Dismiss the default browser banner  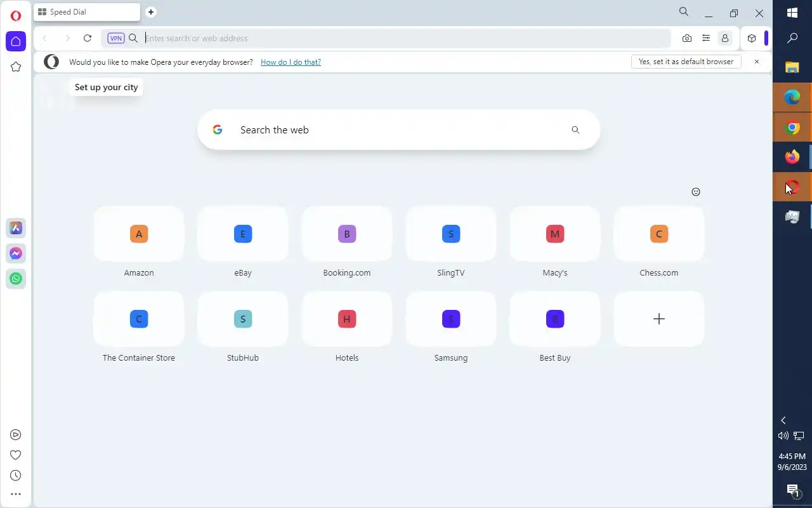[756, 62]
